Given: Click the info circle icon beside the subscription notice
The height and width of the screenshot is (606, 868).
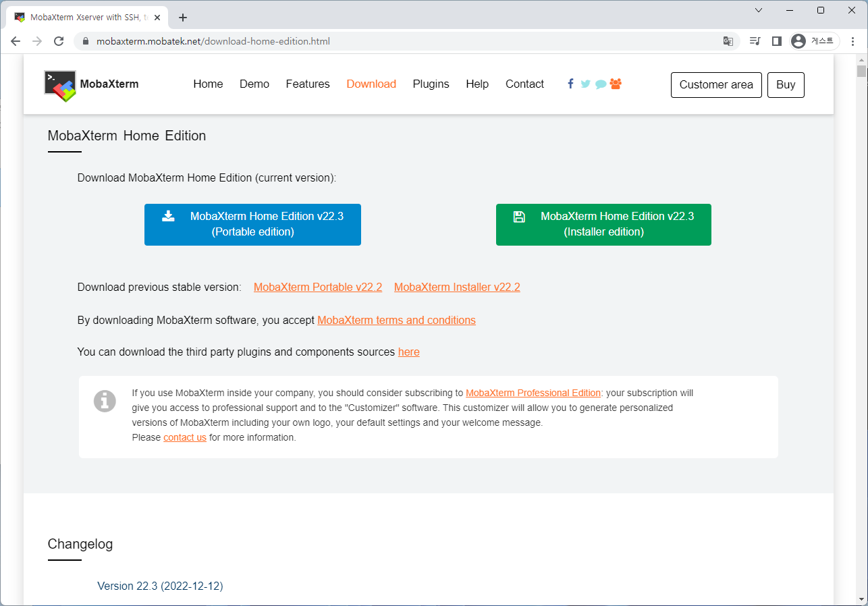Looking at the screenshot, I should click(x=105, y=401).
